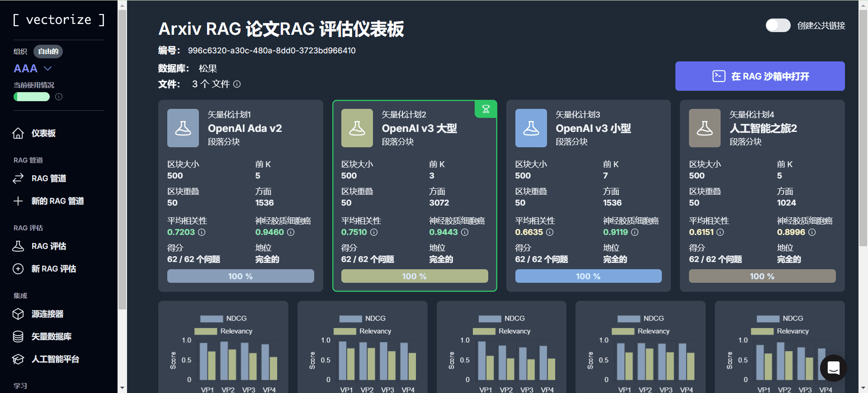Screen dimensions: 868x393
Task: Select 矢量数据库 menu item
Action: point(52,337)
